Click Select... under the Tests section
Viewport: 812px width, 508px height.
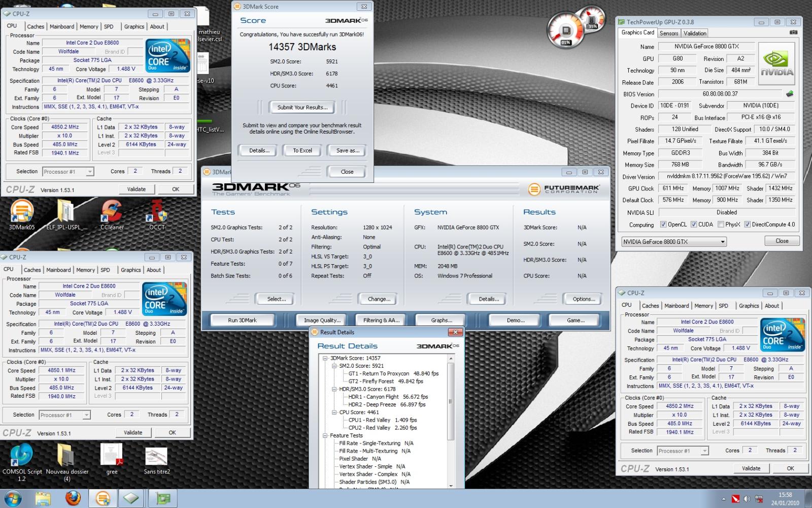(x=277, y=299)
